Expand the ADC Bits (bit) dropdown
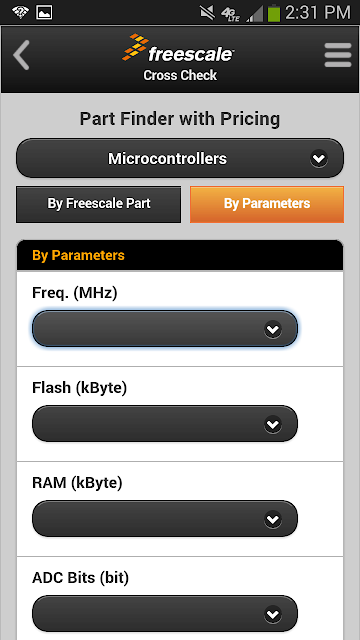 point(165,614)
